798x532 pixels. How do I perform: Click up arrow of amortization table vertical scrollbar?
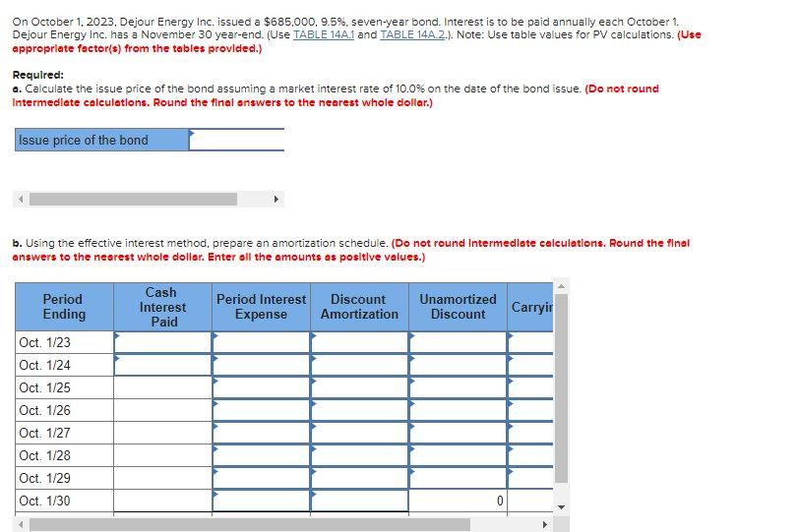[561, 286]
